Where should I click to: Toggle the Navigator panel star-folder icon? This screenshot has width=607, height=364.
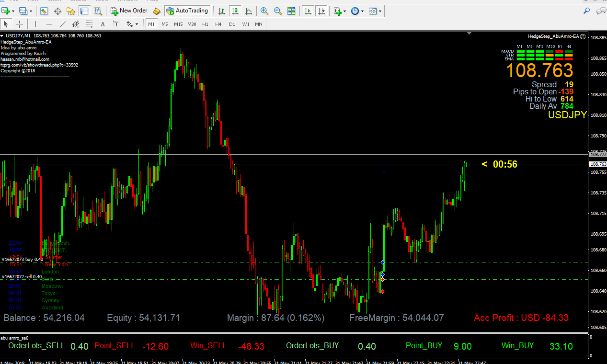(x=70, y=11)
